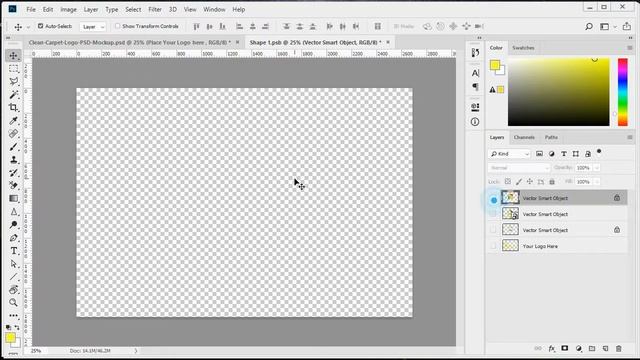This screenshot has height=360, width=640.
Task: Activate the Eraser tool
Action: tap(13, 186)
